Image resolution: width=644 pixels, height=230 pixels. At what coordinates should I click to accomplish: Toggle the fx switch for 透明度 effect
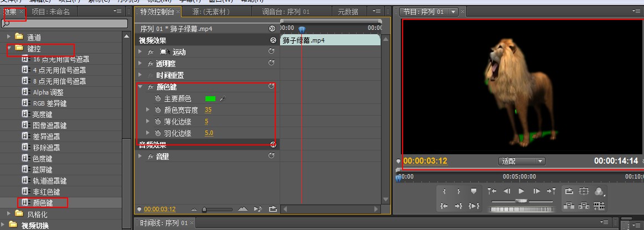click(151, 64)
